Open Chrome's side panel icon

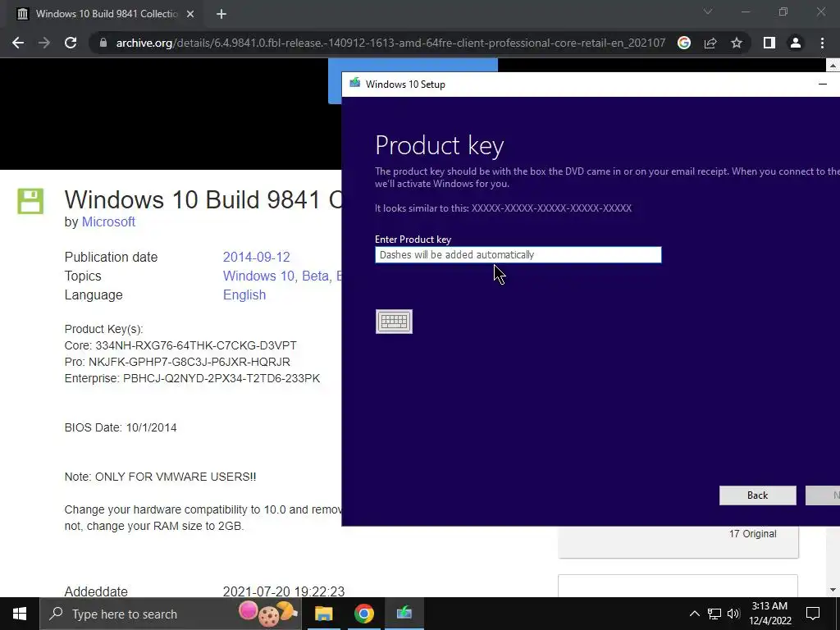[769, 43]
